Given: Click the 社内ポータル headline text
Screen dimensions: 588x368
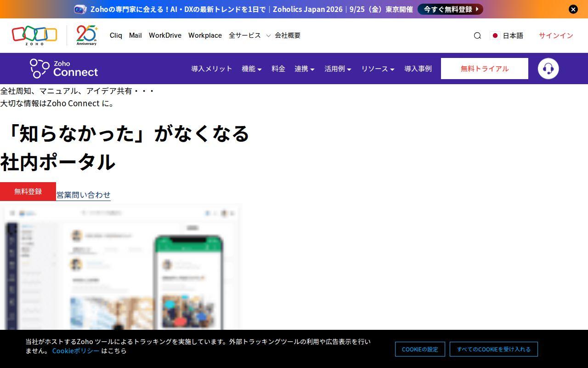Looking at the screenshot, I should pos(57,162).
